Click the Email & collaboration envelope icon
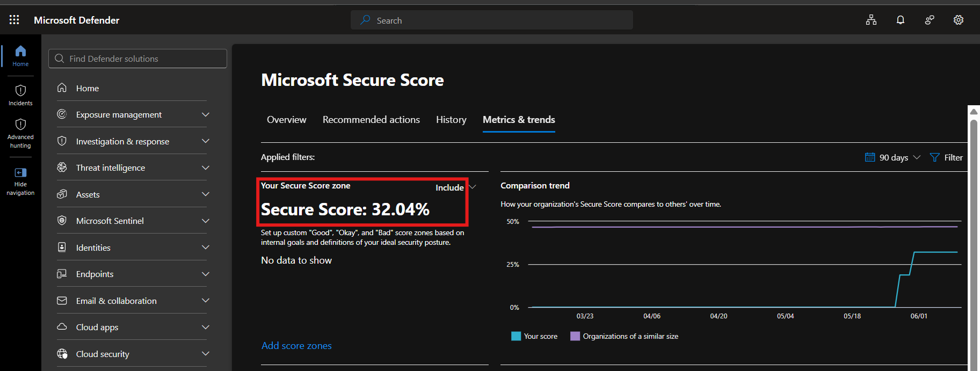Screen dimensions: 980x371 (62, 301)
